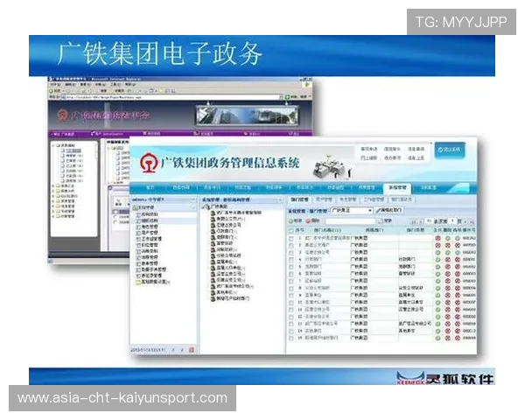Open 流程管理 in the left menu

coord(147,257)
